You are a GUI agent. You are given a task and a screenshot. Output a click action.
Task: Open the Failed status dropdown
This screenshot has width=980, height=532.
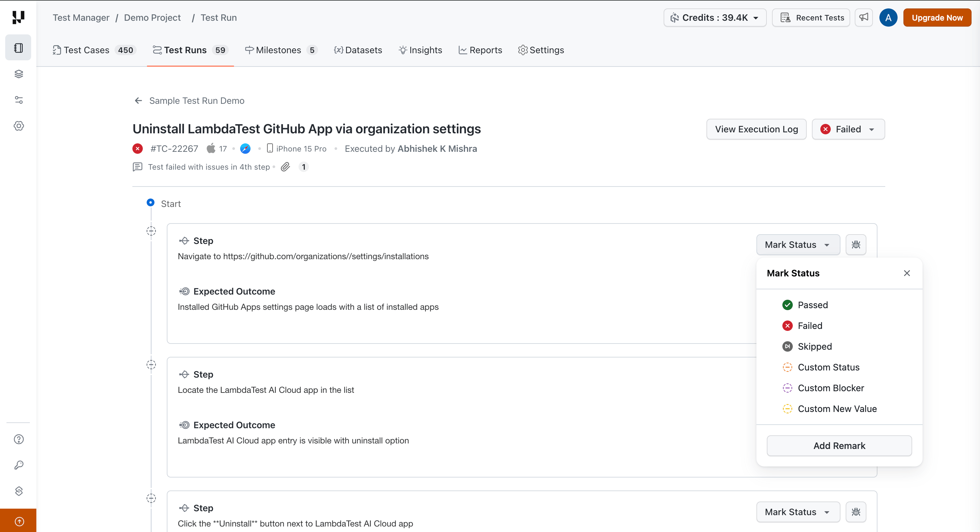(x=848, y=129)
